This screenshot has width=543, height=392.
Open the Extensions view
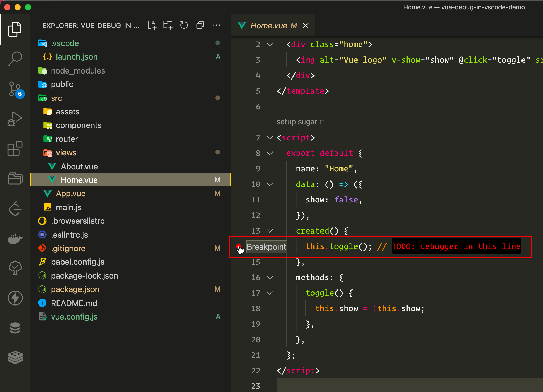point(15,149)
